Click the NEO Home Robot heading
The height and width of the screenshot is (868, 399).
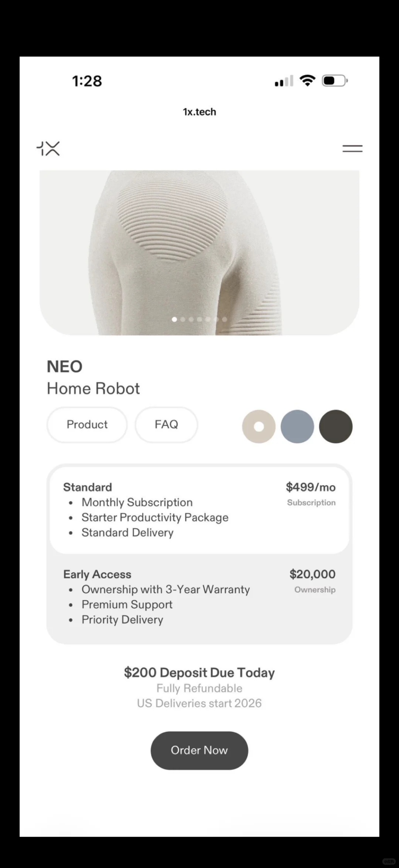(x=93, y=378)
